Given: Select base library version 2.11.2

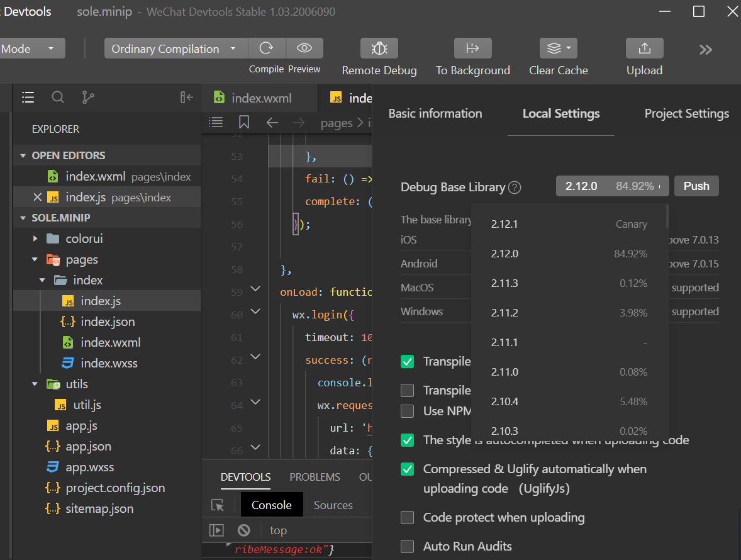Looking at the screenshot, I should [x=569, y=313].
